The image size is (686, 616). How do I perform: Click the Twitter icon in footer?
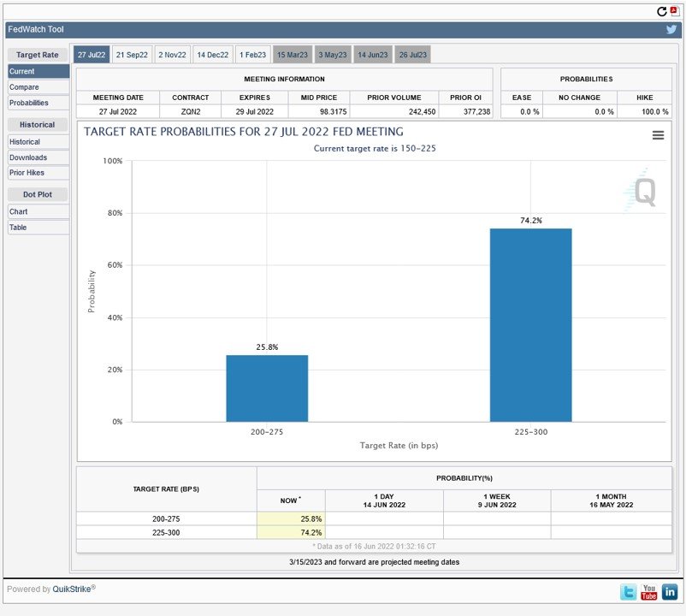coord(629,591)
